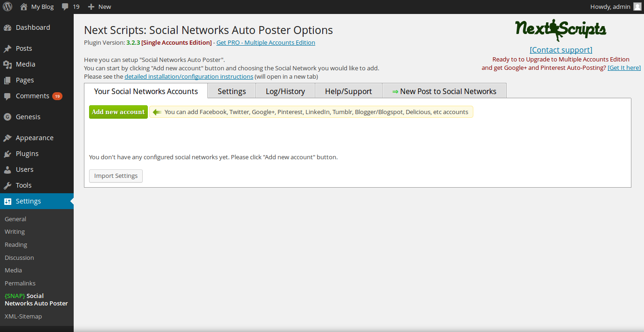
Task: Open the Help/Support tab
Action: pyautogui.click(x=348, y=91)
